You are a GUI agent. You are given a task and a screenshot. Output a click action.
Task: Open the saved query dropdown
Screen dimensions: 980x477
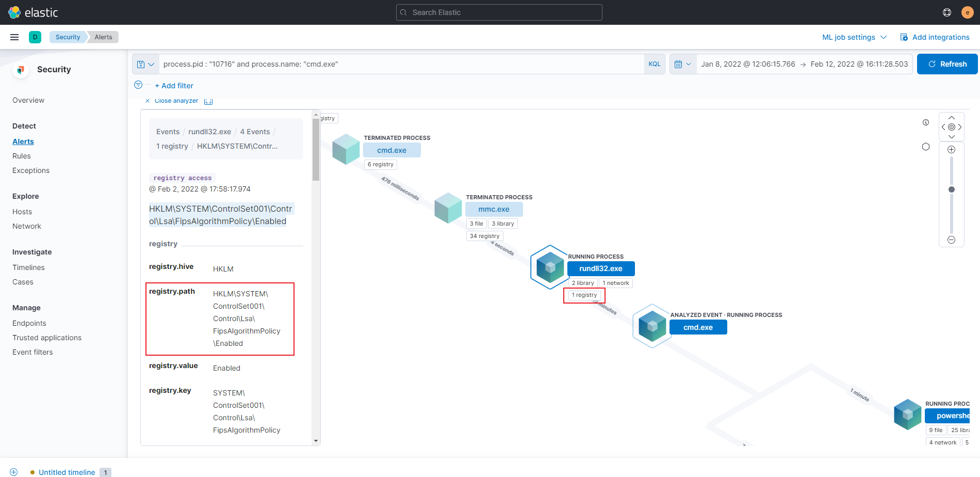pyautogui.click(x=145, y=64)
